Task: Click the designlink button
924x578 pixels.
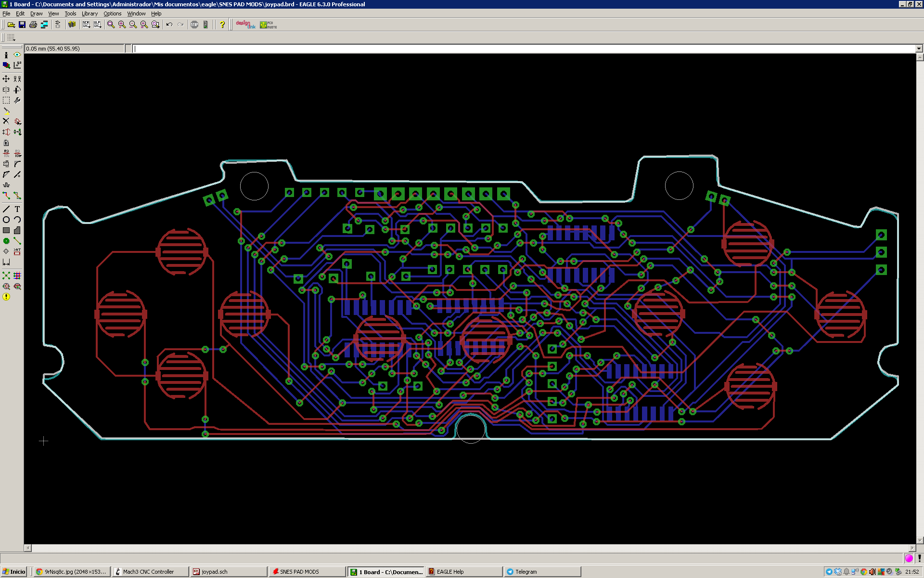Action: (245, 25)
